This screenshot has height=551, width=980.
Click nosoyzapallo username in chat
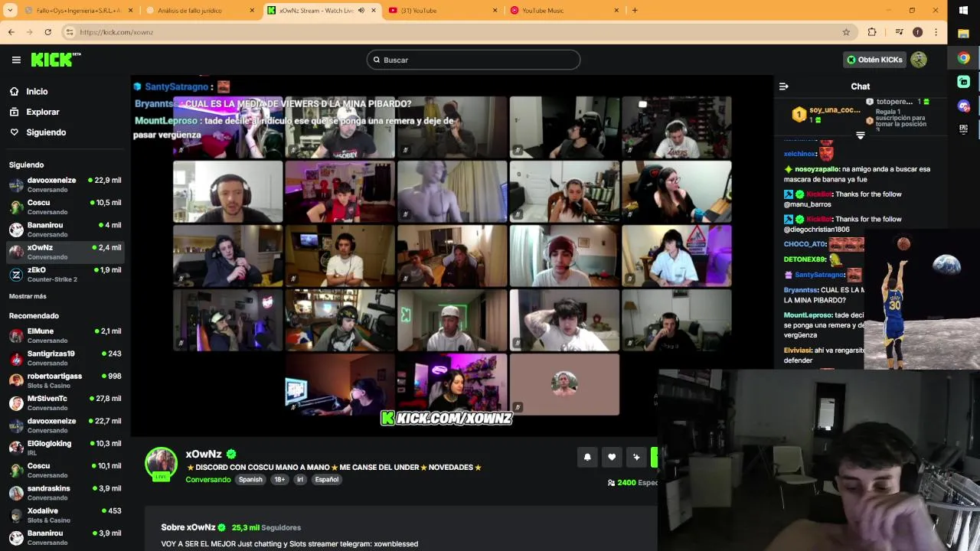coord(817,169)
